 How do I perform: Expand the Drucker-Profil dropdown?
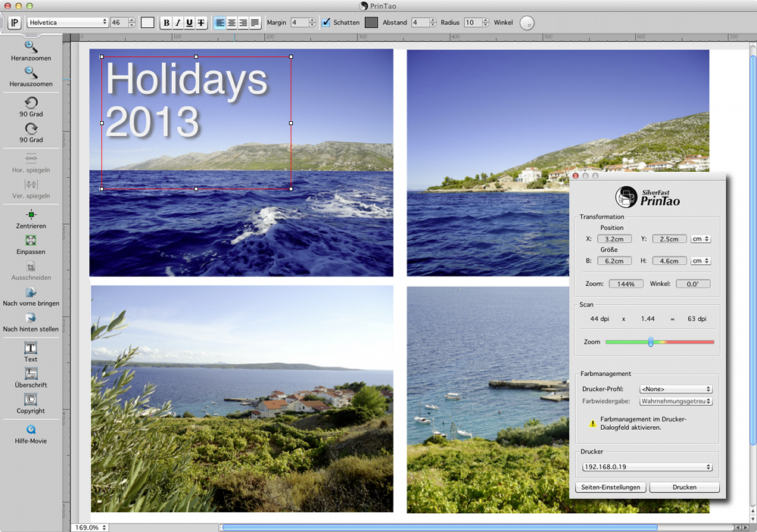(x=676, y=389)
